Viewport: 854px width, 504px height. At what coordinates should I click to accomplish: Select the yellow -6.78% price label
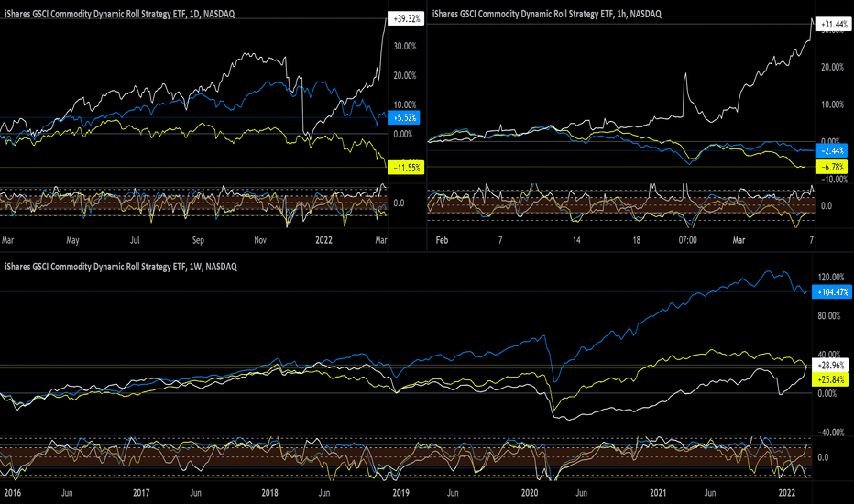[x=831, y=167]
